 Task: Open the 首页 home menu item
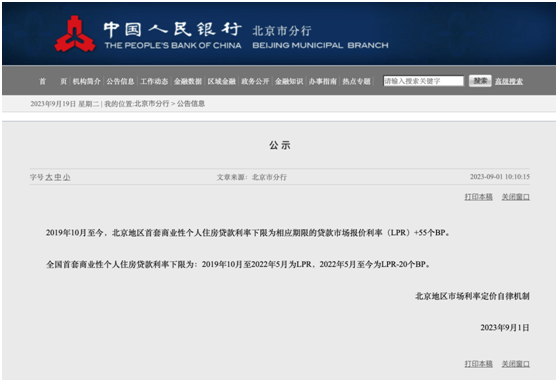point(53,82)
